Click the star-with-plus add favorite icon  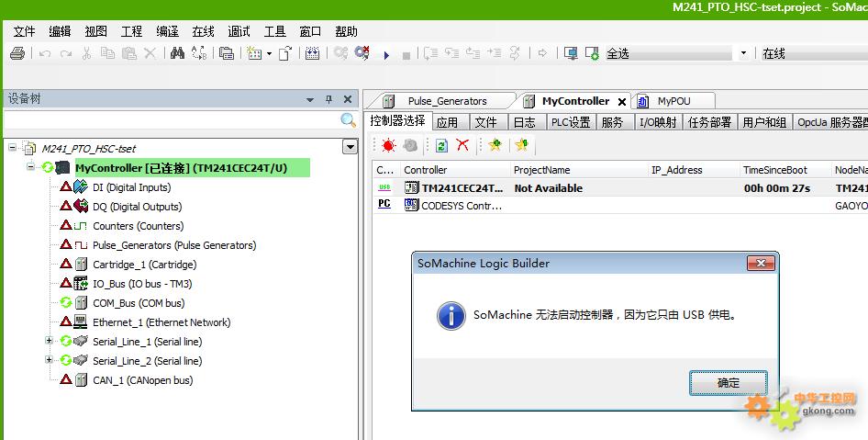[495, 144]
